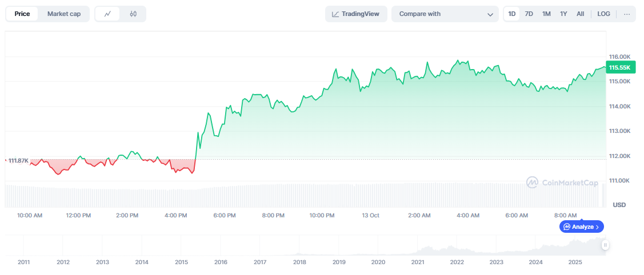This screenshot has width=644, height=275.
Task: Select the 1M time range
Action: pyautogui.click(x=546, y=14)
